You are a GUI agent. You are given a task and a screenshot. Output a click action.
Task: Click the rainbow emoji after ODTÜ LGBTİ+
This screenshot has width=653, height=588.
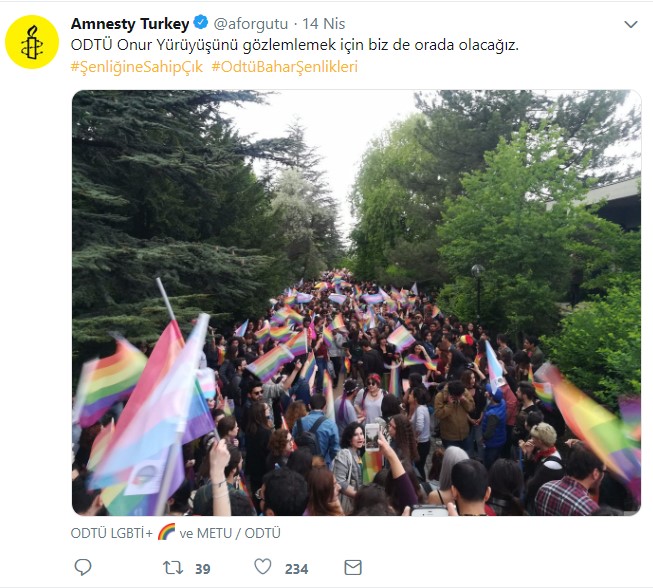pos(166,532)
